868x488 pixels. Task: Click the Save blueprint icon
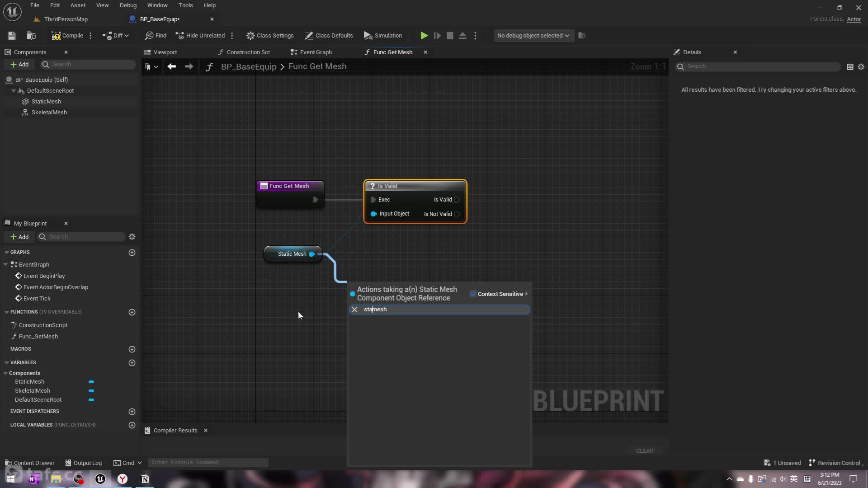(12, 36)
